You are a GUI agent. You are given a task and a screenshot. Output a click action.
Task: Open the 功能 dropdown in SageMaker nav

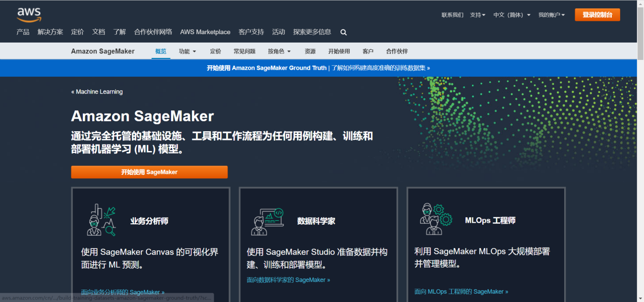(187, 51)
